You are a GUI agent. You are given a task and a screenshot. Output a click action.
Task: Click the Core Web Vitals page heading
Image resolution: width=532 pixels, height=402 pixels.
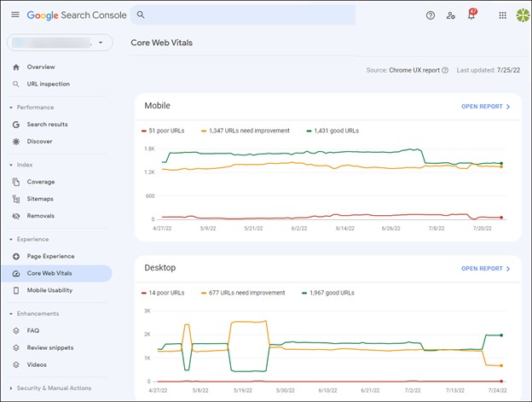[161, 43]
